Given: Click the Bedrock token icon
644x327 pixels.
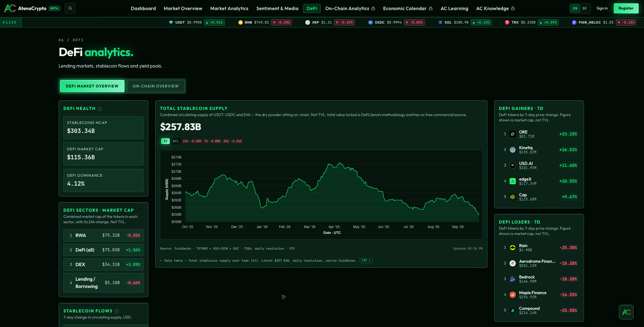Looking at the screenshot, I should [x=513, y=279].
